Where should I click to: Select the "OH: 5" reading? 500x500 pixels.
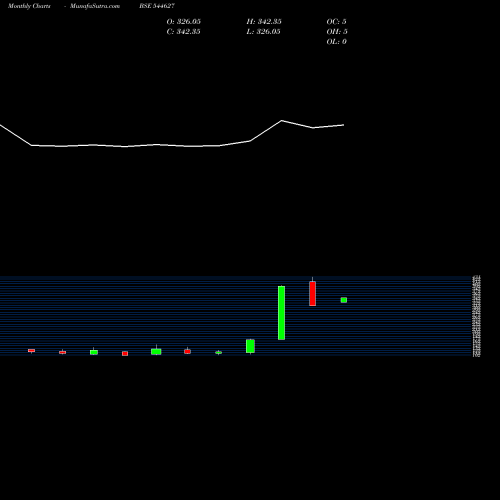tap(337, 32)
